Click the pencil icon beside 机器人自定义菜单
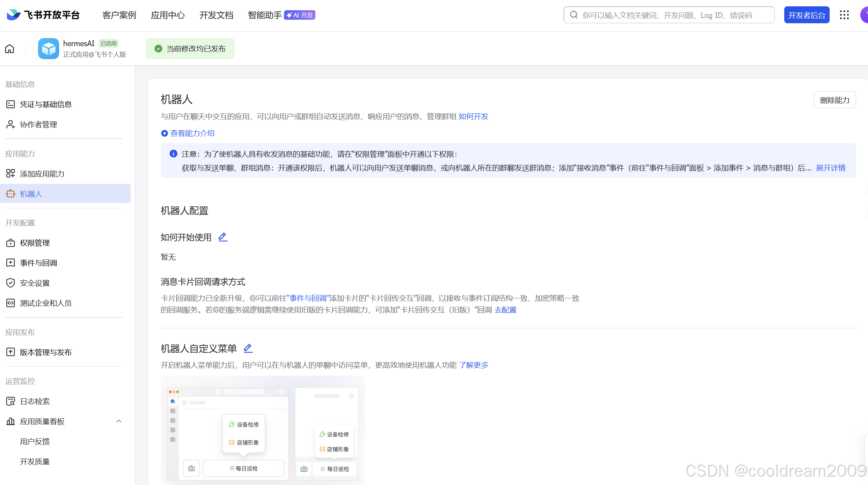 248,348
